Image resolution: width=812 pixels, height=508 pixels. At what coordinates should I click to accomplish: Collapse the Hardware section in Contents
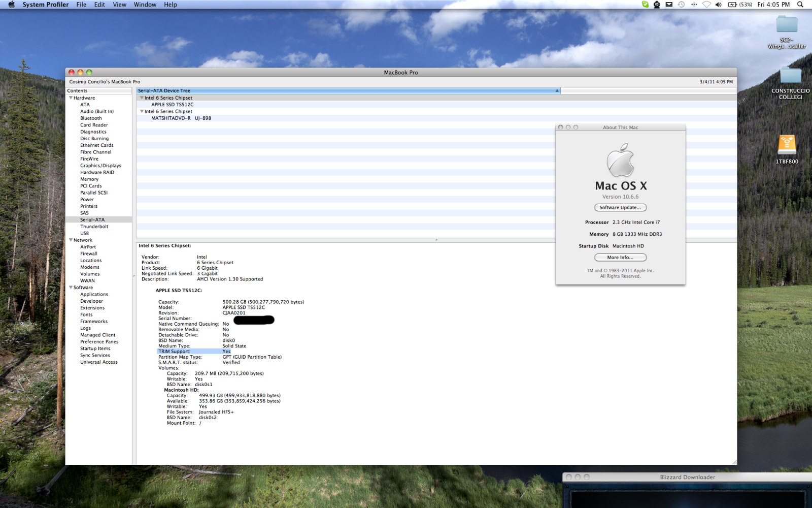71,98
